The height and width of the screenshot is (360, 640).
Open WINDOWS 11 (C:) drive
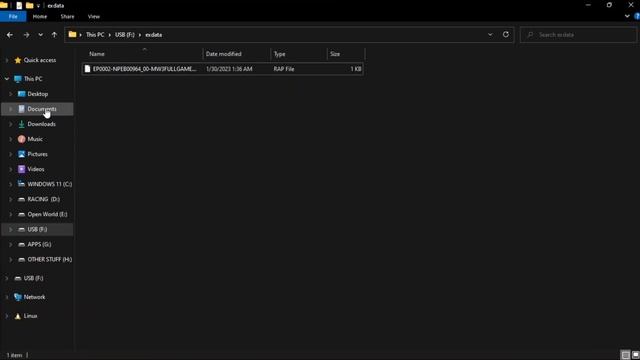pos(49,184)
